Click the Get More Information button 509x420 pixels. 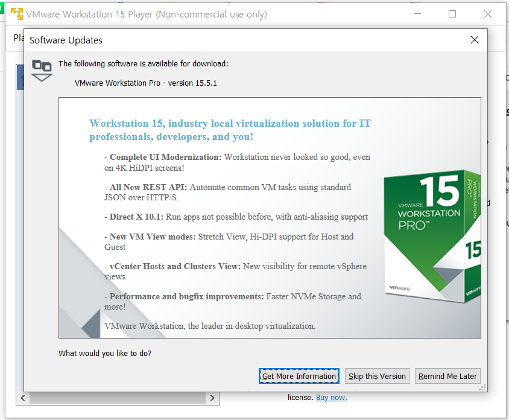click(299, 376)
